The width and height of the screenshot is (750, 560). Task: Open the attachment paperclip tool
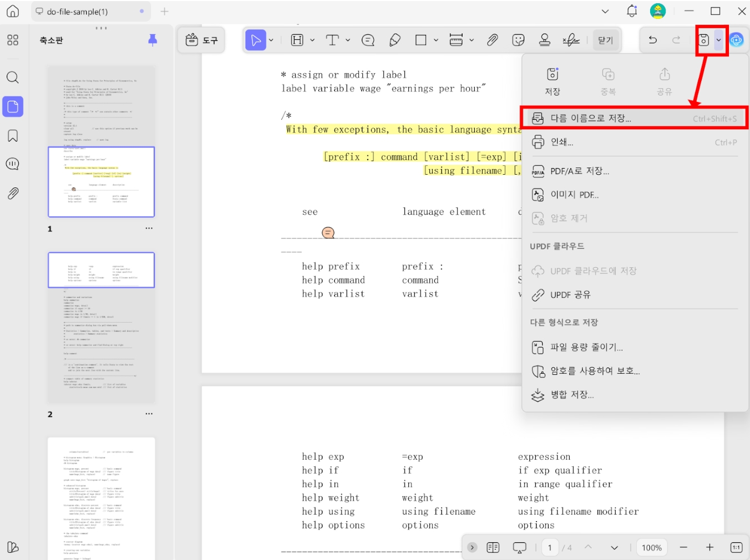click(x=492, y=39)
